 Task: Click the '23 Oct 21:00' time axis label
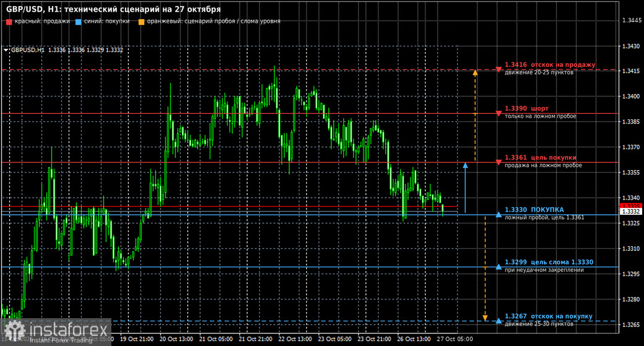(374, 339)
